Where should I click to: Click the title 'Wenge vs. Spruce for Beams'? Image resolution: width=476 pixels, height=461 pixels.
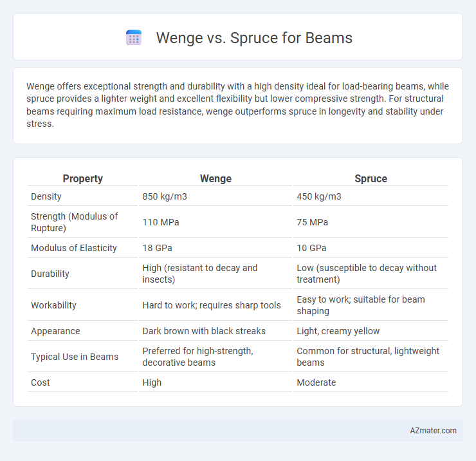click(254, 38)
